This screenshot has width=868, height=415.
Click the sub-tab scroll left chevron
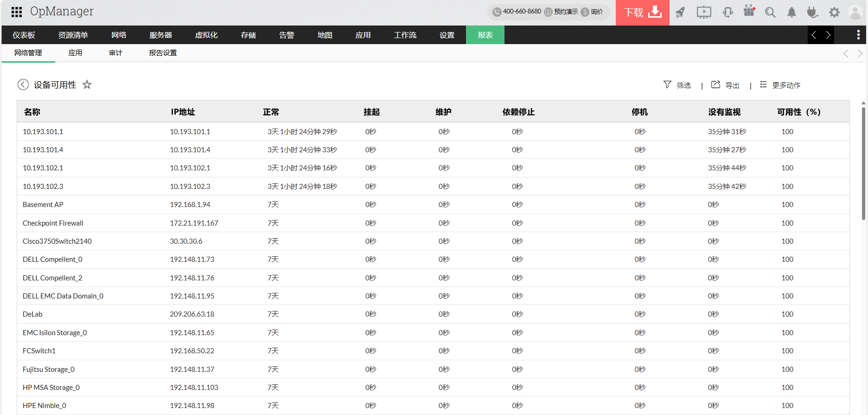coord(846,53)
